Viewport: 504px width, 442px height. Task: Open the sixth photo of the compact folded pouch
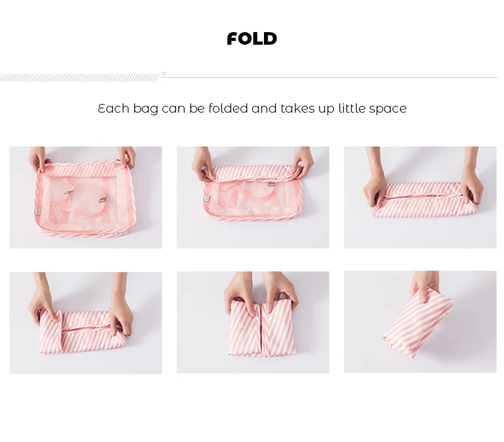(x=420, y=322)
